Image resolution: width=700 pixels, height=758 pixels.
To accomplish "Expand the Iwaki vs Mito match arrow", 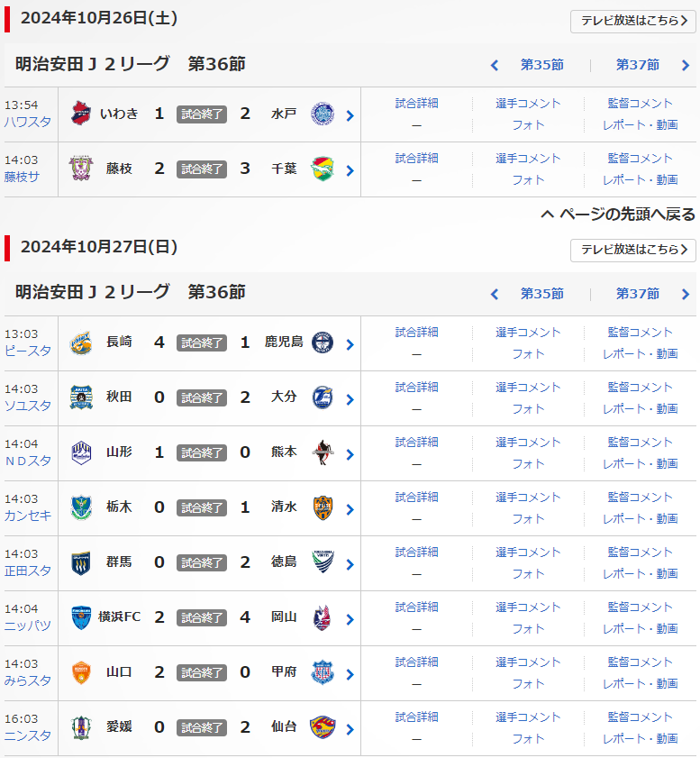I will [x=350, y=115].
